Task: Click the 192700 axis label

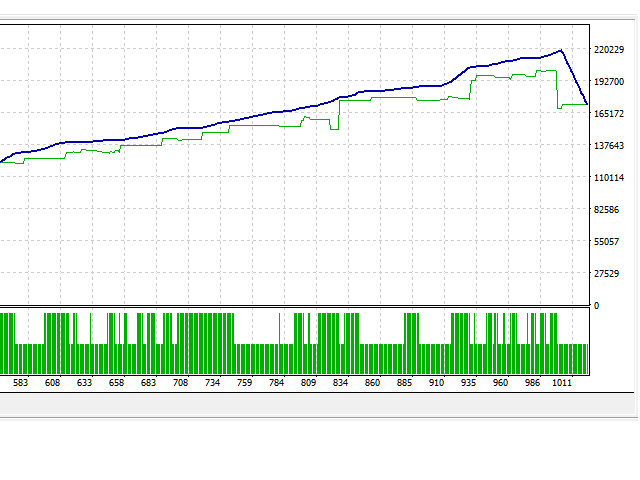Action: [x=609, y=82]
